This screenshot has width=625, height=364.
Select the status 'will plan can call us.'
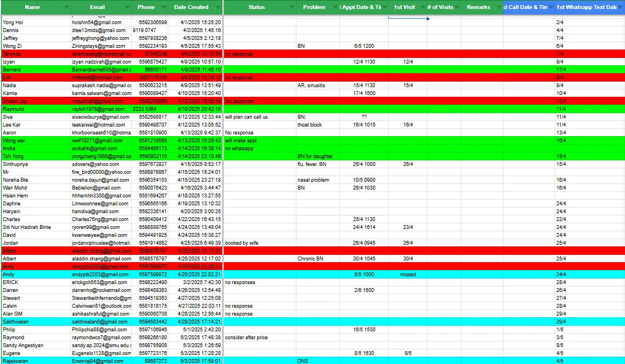(x=260, y=117)
